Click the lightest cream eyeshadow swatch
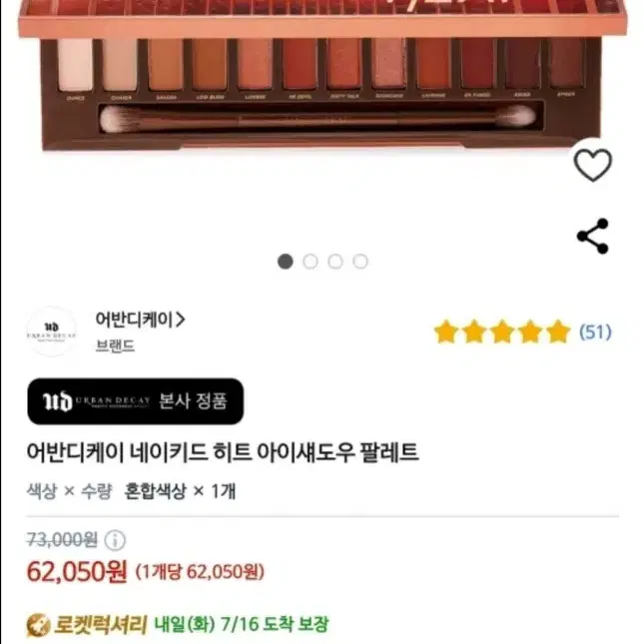 [75, 65]
